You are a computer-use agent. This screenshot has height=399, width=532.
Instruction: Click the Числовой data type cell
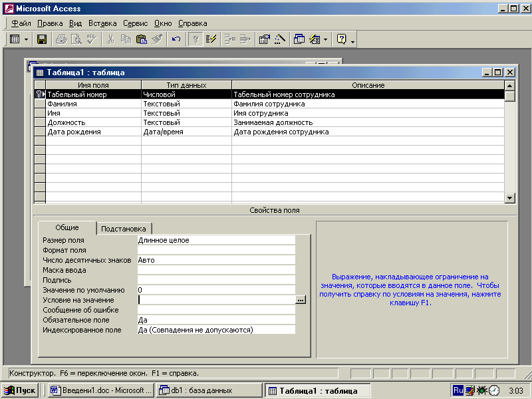186,94
